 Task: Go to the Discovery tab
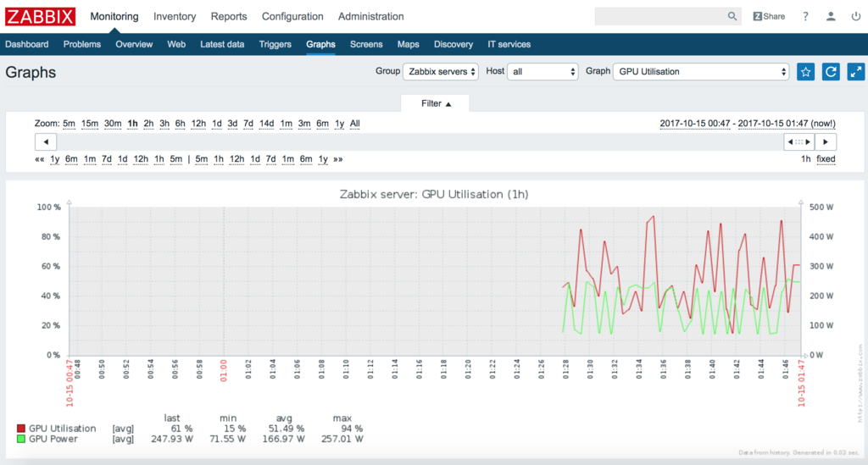click(453, 44)
